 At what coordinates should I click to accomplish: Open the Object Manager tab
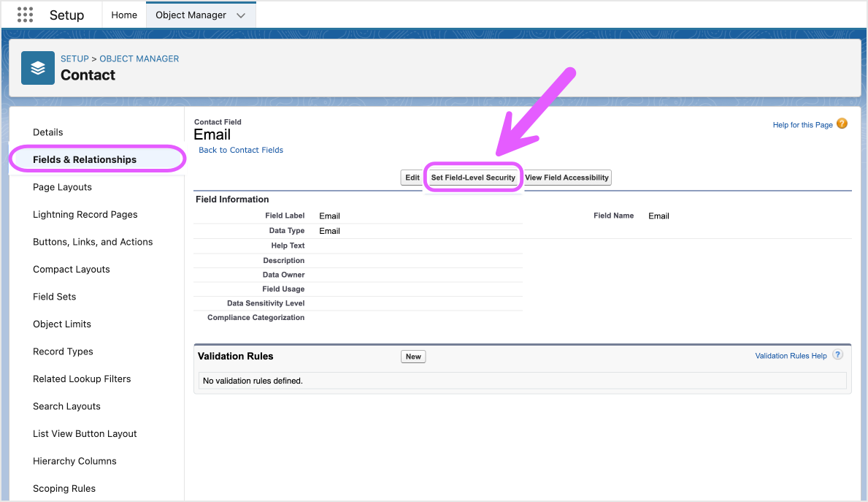tap(191, 15)
